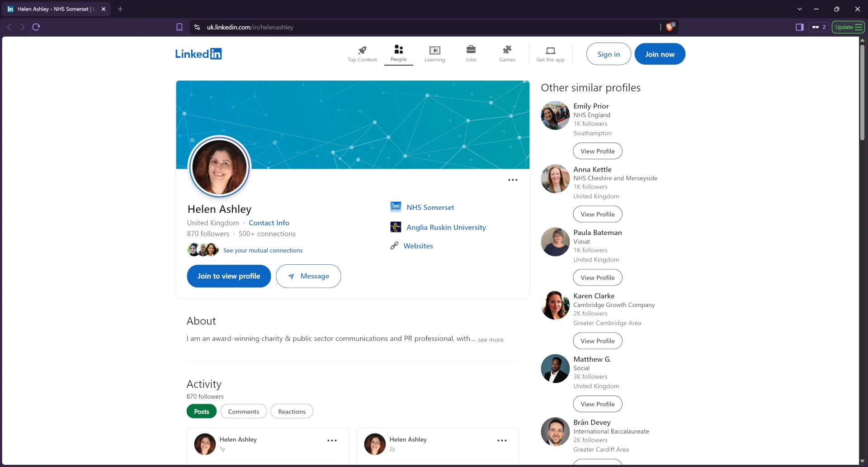Open the private window indicator showing 2
This screenshot has height=467, width=868.
pos(819,27)
